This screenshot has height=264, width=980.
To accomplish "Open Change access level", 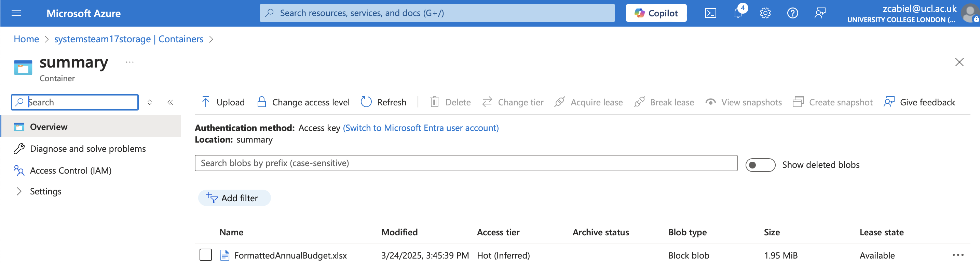I will pyautogui.click(x=303, y=102).
